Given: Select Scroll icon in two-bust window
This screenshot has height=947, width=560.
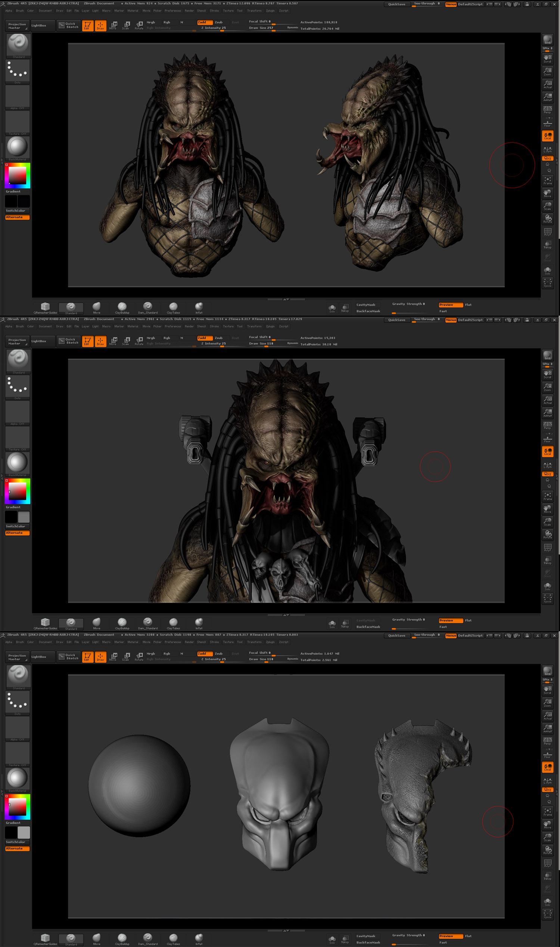Looking at the screenshot, I should pos(547,59).
